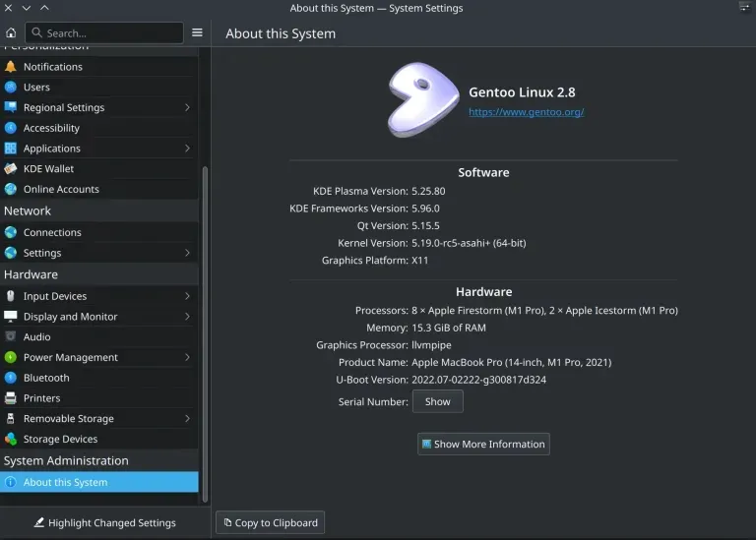The width and height of the screenshot is (756, 540).
Task: Click the Power Management icon
Action: click(x=11, y=358)
